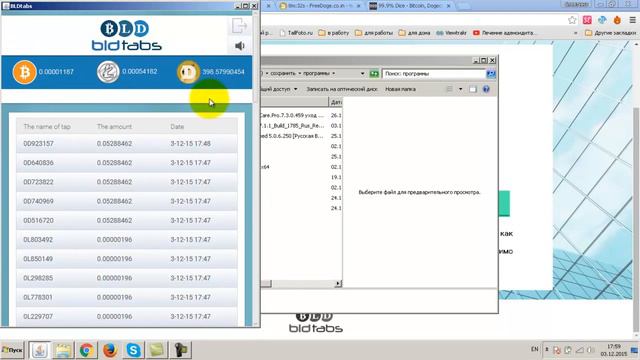The width and height of the screenshot is (640, 360).
Task: Expand the arrow after 'программы' breadcrumb
Action: pos(333,73)
